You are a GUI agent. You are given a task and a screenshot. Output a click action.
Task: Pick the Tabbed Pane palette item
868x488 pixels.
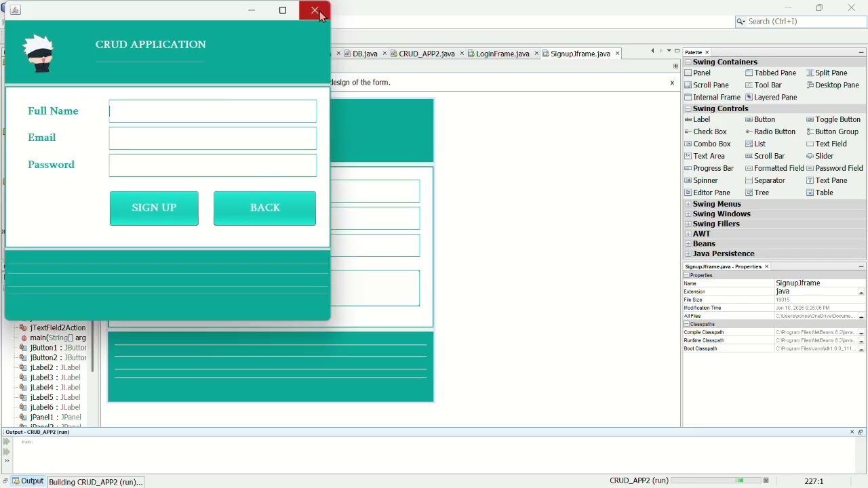point(771,73)
